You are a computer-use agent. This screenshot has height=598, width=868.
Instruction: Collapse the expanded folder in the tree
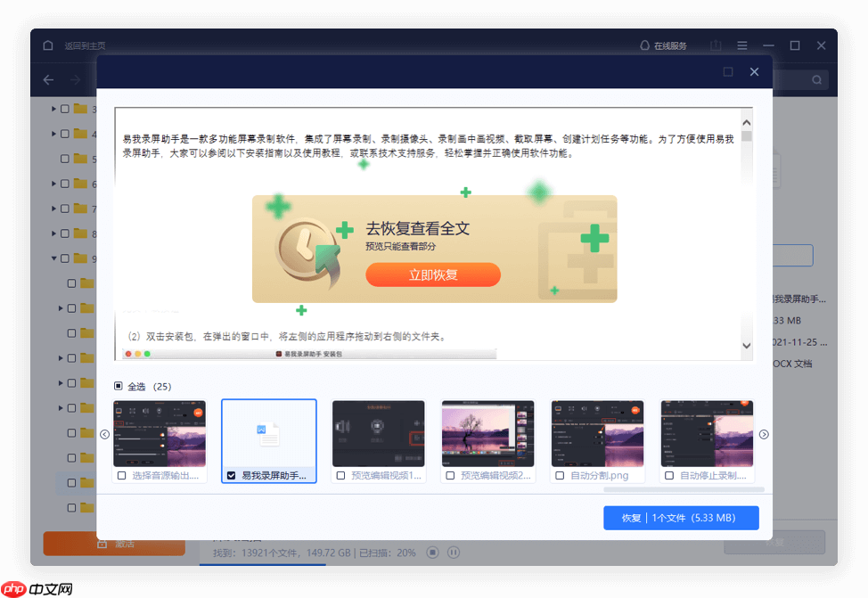[x=53, y=258]
